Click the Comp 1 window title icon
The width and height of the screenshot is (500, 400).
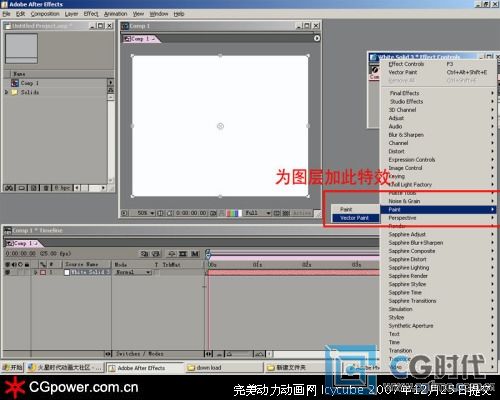pos(125,26)
